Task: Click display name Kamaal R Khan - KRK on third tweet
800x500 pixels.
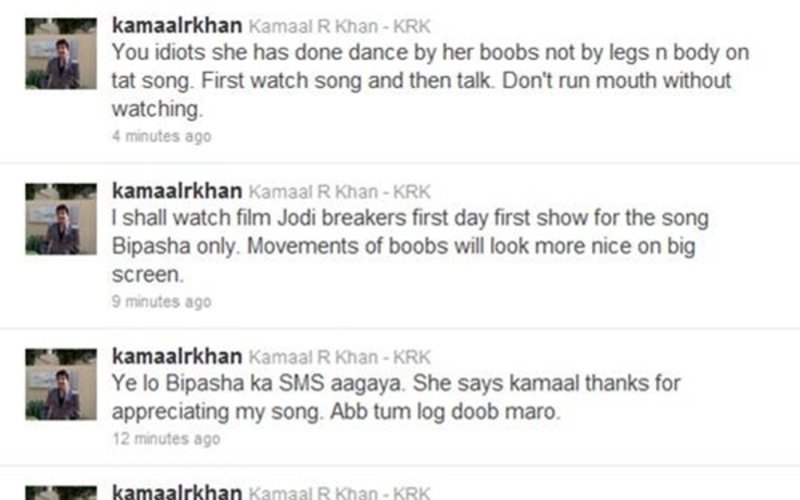Action: click(340, 357)
